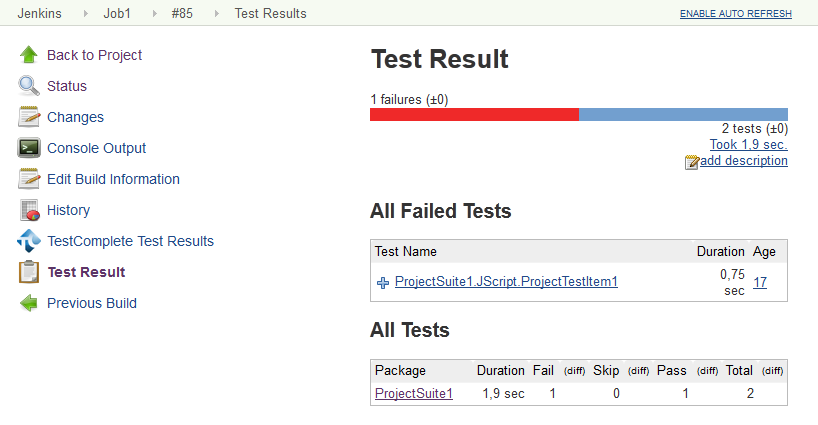Click the History icon
Screen dimensions: 818x425
tap(29, 210)
